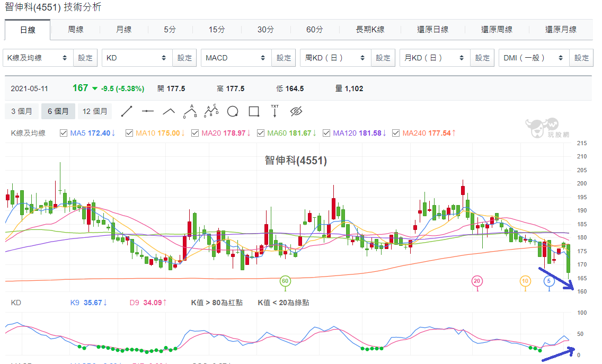
Task: Set chart range to 12 個月
Action: pos(95,111)
